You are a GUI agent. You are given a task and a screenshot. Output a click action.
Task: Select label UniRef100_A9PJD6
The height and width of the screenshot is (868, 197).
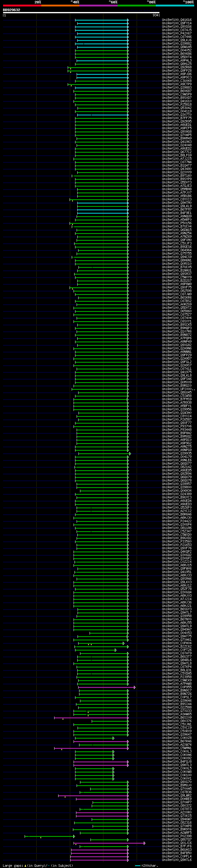[176, 74]
